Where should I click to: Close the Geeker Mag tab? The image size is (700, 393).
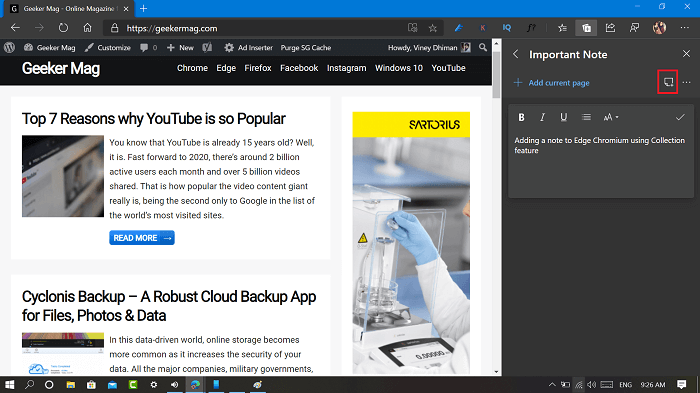(x=126, y=8)
